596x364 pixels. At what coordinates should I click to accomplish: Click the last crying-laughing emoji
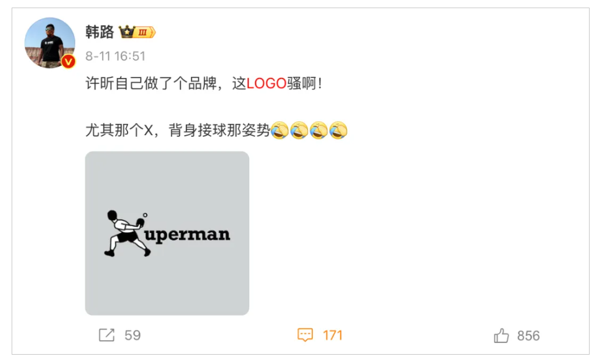pyautogui.click(x=338, y=130)
